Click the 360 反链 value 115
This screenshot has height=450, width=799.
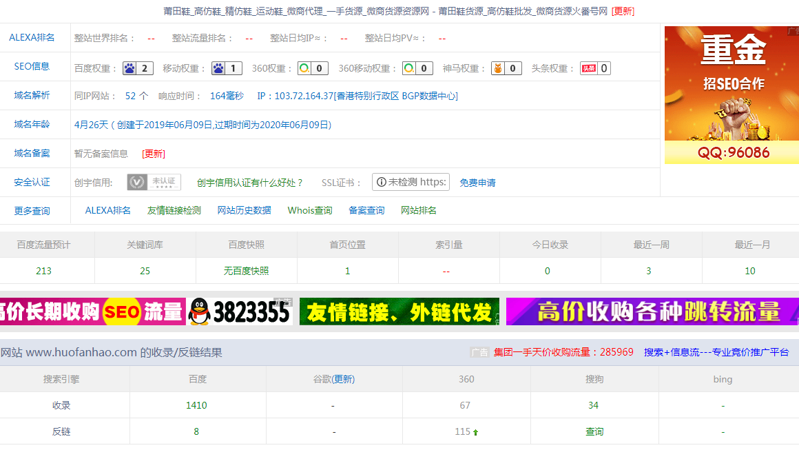tap(463, 432)
